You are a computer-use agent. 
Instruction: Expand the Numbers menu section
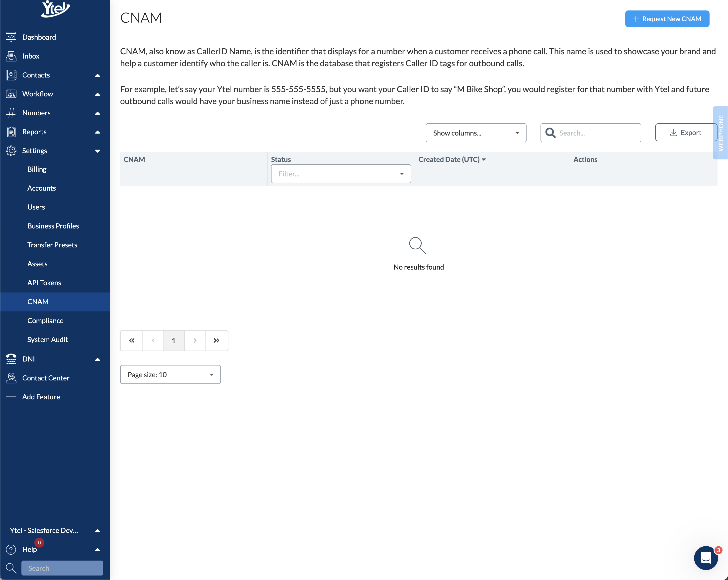[97, 113]
